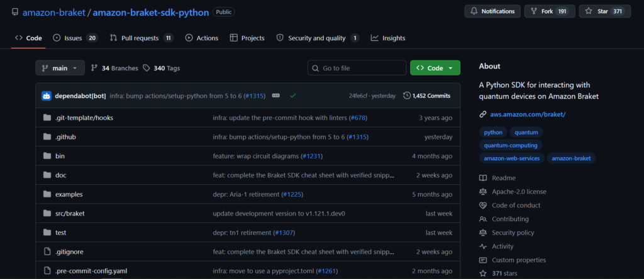
Task: Click the Notifications bell button
Action: click(x=492, y=11)
